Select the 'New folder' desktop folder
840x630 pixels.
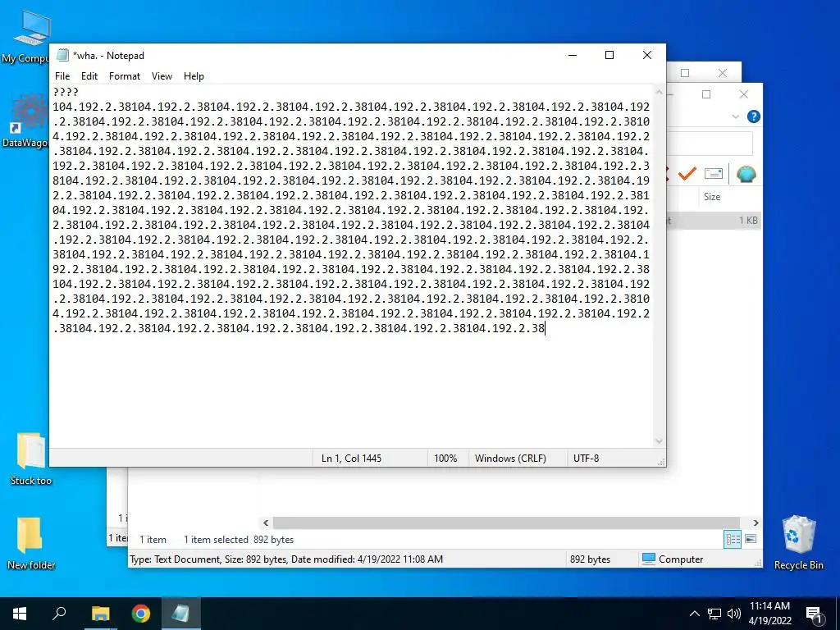click(30, 543)
